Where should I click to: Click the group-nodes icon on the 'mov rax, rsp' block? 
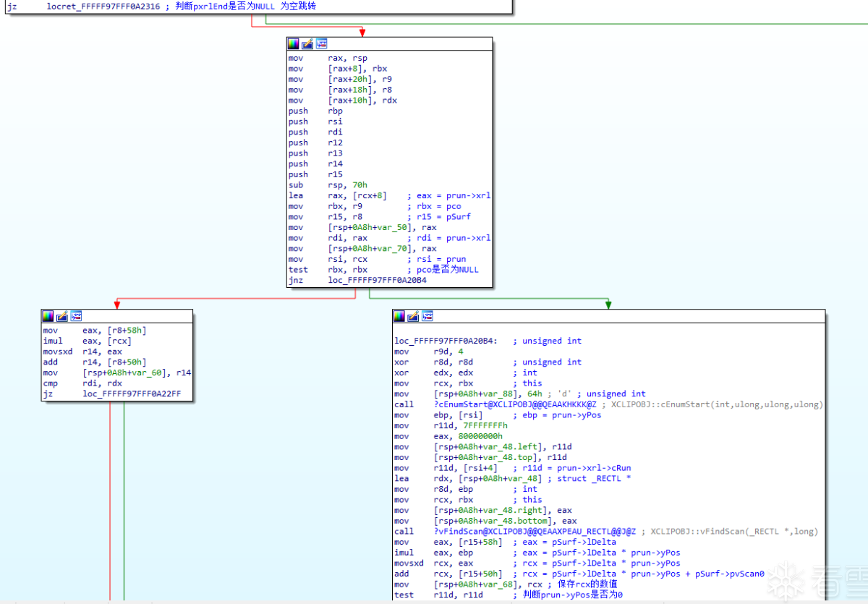tap(321, 44)
